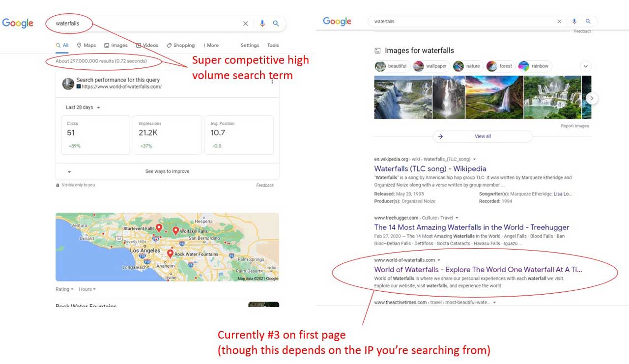
Task: Click the Sturtevant Falls map pin
Action: click(x=159, y=227)
